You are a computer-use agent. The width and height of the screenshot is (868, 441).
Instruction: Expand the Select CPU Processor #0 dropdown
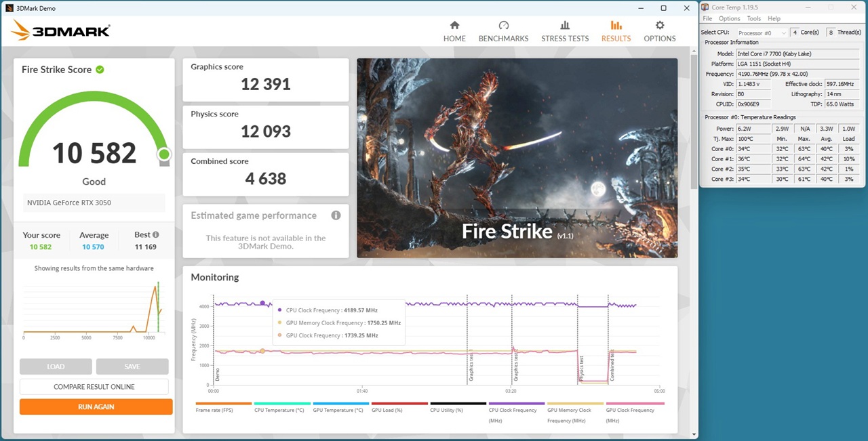(762, 33)
